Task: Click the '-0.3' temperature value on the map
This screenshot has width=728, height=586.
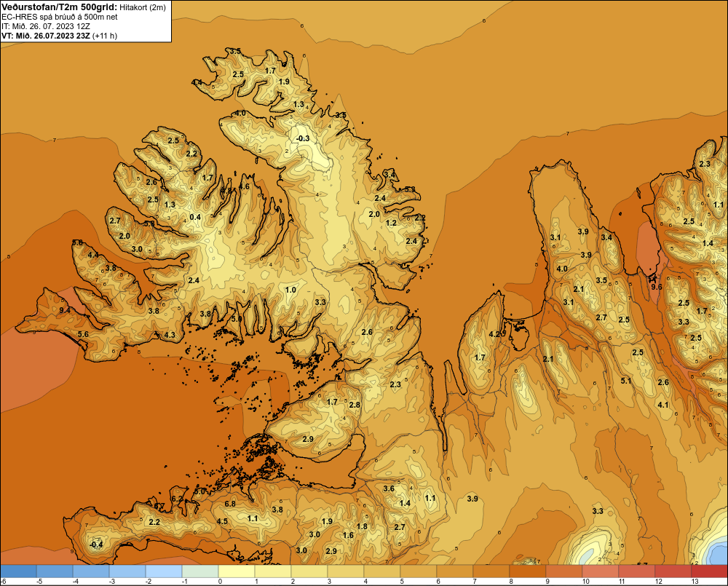Action: (303, 138)
